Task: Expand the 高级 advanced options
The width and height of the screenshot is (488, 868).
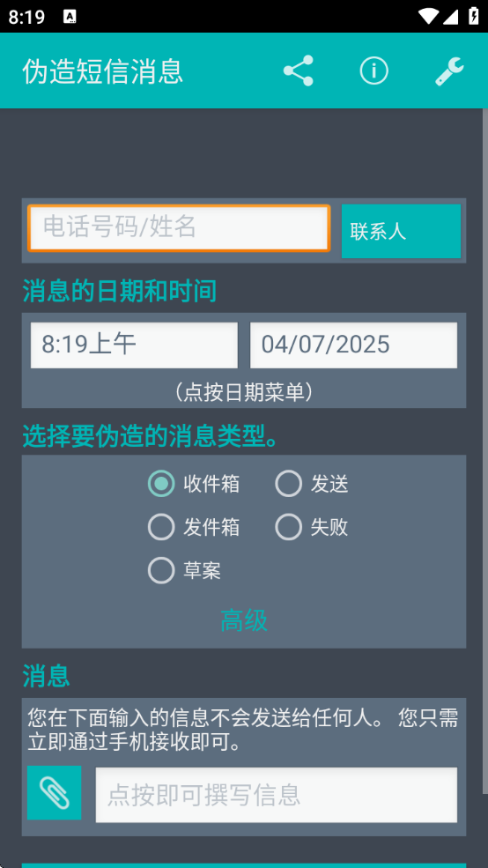Action: coord(244,620)
